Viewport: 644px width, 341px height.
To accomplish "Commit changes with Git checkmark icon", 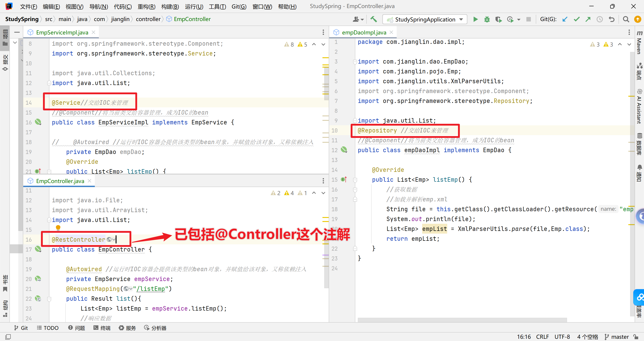I will coord(576,19).
